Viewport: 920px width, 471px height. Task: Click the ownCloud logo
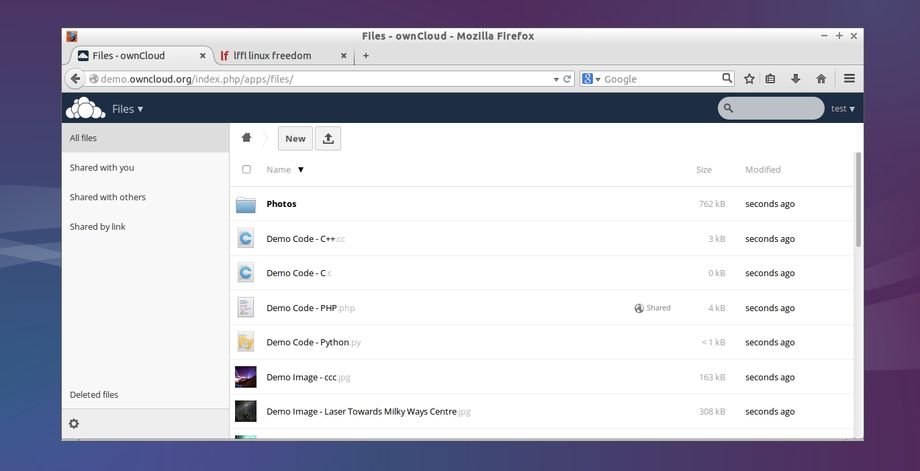[x=85, y=108]
